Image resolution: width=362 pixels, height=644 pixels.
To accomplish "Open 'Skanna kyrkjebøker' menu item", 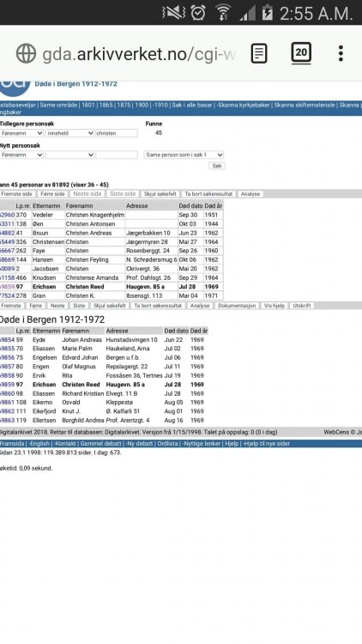I will [244, 105].
